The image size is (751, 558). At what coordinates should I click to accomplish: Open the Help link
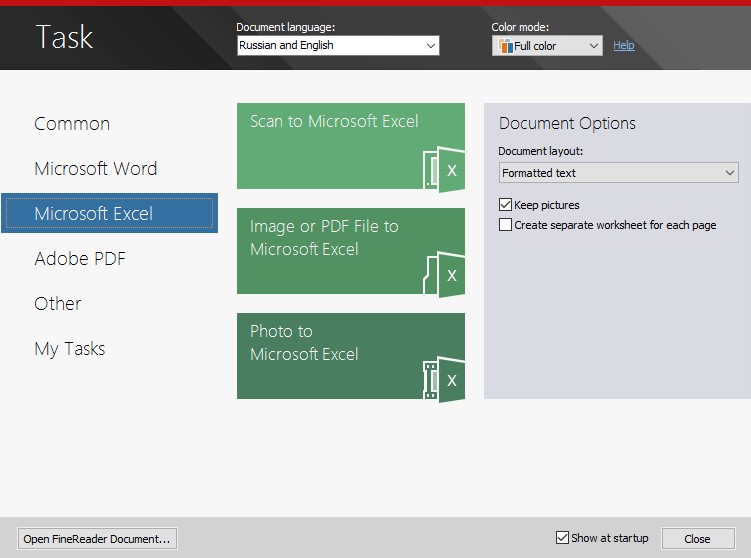[x=623, y=46]
